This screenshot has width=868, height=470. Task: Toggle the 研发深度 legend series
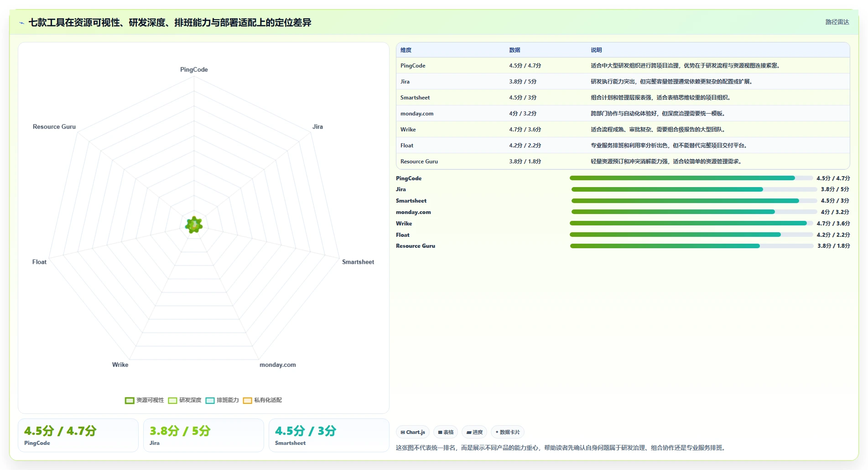coord(184,400)
